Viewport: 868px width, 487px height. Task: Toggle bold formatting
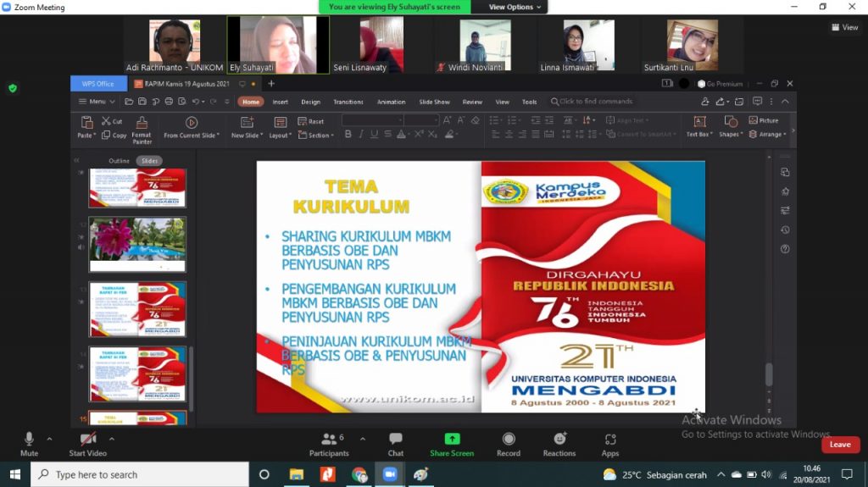click(x=348, y=134)
